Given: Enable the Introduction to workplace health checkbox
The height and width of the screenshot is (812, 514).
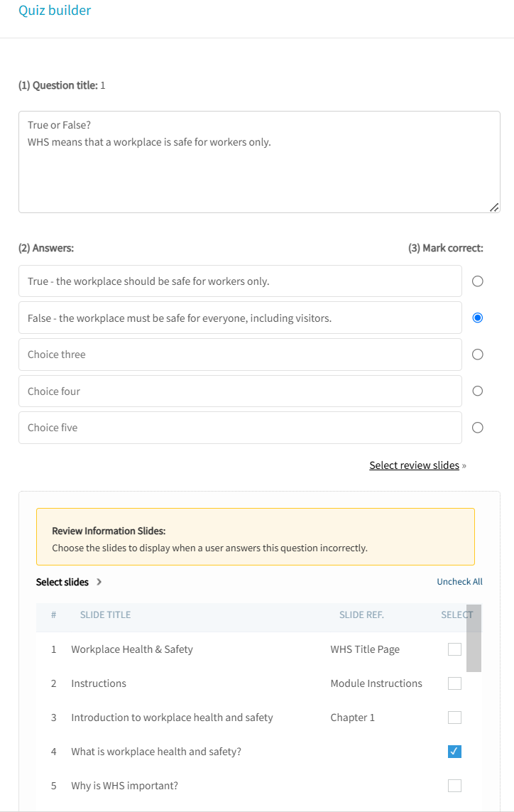Looking at the screenshot, I should click(454, 718).
